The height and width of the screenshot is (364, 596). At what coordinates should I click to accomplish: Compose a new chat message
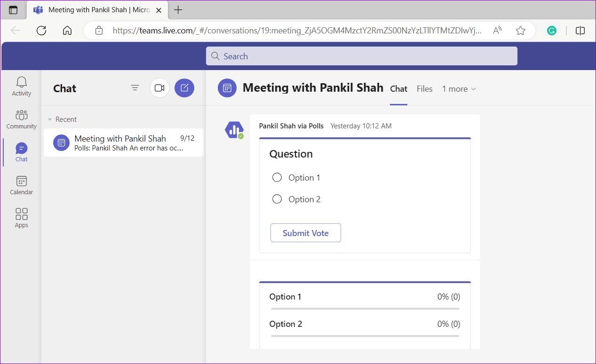click(x=184, y=88)
